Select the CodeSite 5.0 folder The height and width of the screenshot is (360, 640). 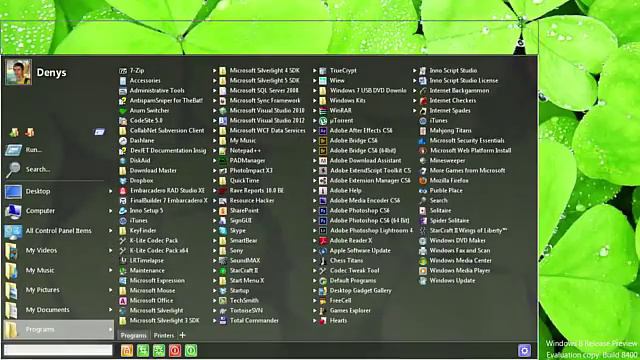coord(146,120)
